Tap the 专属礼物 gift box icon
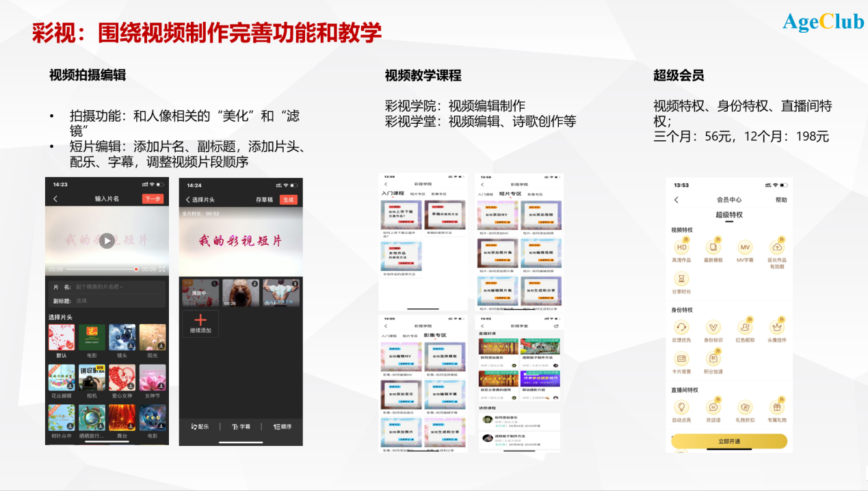The width and height of the screenshot is (868, 491). coord(776,408)
